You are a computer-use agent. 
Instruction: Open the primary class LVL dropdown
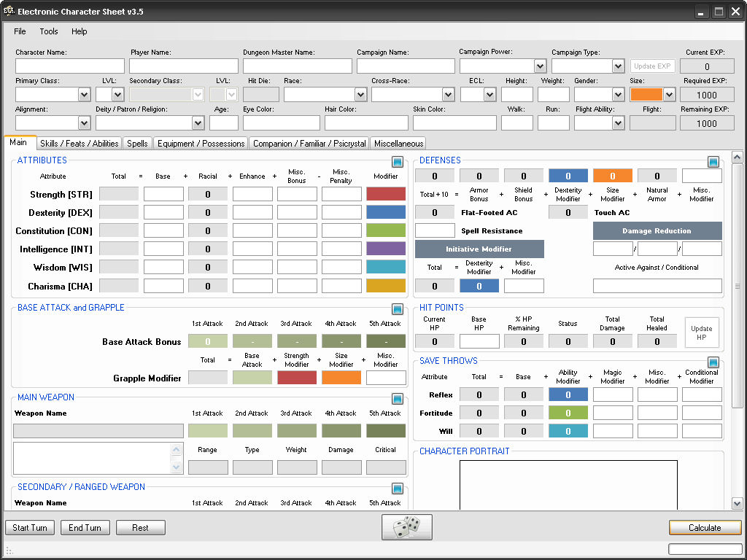tap(117, 95)
